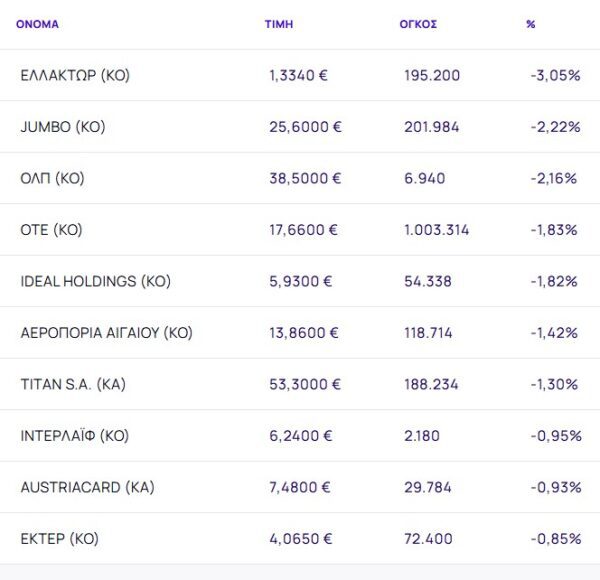Open the ΕΛΛΑΚΤΩΡ (ΚΟ) stock
The height and width of the screenshot is (580, 600).
[75, 75]
